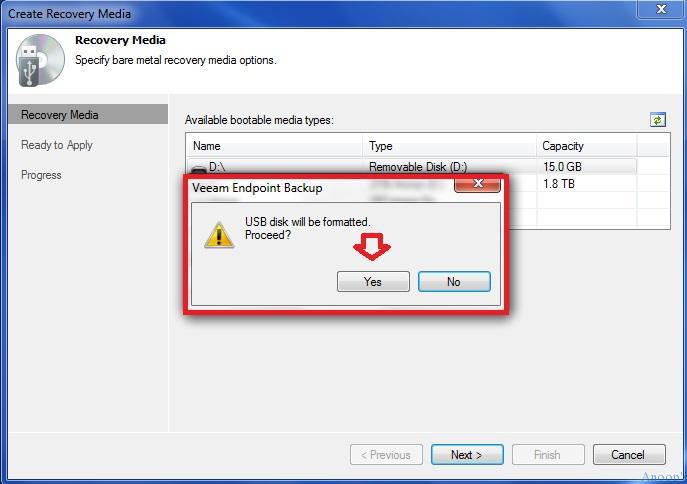
Task: Choose No in the format prompt
Action: (x=454, y=281)
